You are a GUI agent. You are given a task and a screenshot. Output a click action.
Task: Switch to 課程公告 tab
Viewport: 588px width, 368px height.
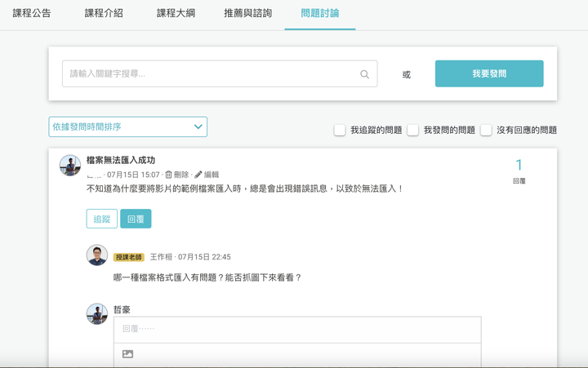point(32,14)
